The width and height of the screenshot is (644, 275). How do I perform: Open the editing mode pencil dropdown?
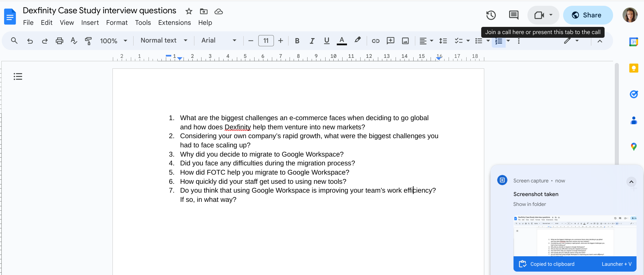tap(571, 41)
